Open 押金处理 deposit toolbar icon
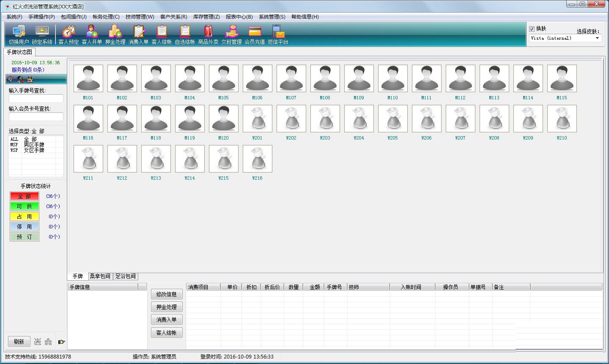 click(115, 34)
